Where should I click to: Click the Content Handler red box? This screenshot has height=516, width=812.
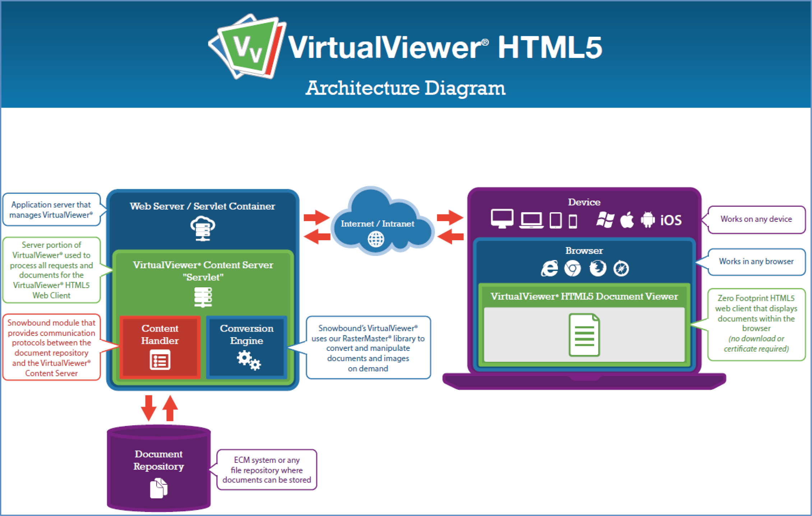pos(160,347)
